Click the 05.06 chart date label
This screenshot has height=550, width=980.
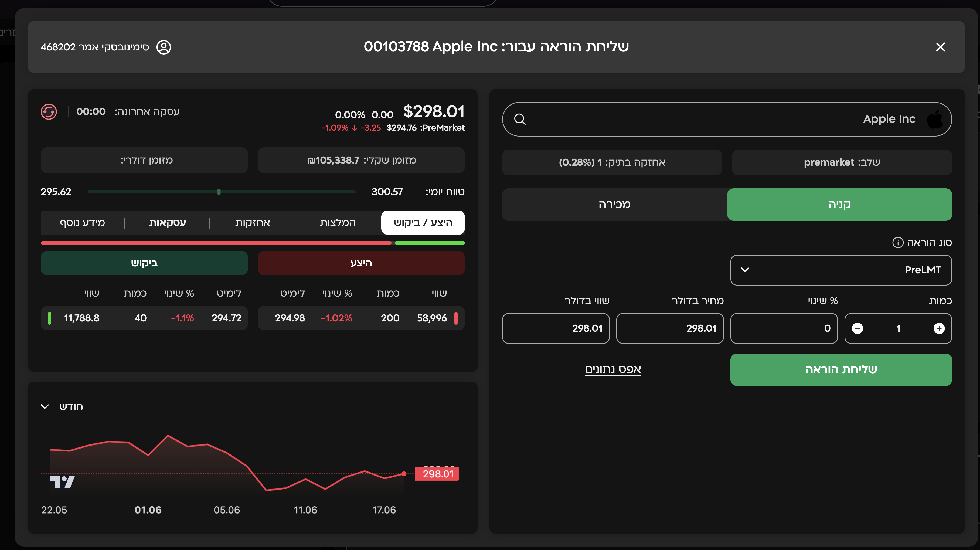(227, 510)
